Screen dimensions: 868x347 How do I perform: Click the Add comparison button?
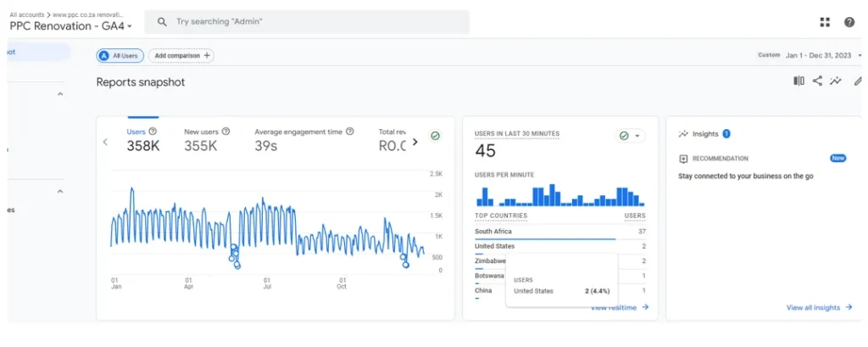click(181, 55)
